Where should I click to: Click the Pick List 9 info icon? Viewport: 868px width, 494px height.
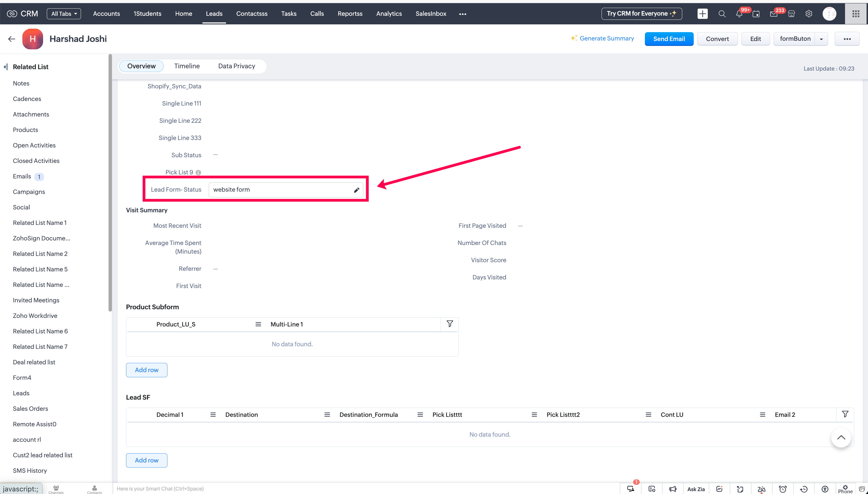198,173
